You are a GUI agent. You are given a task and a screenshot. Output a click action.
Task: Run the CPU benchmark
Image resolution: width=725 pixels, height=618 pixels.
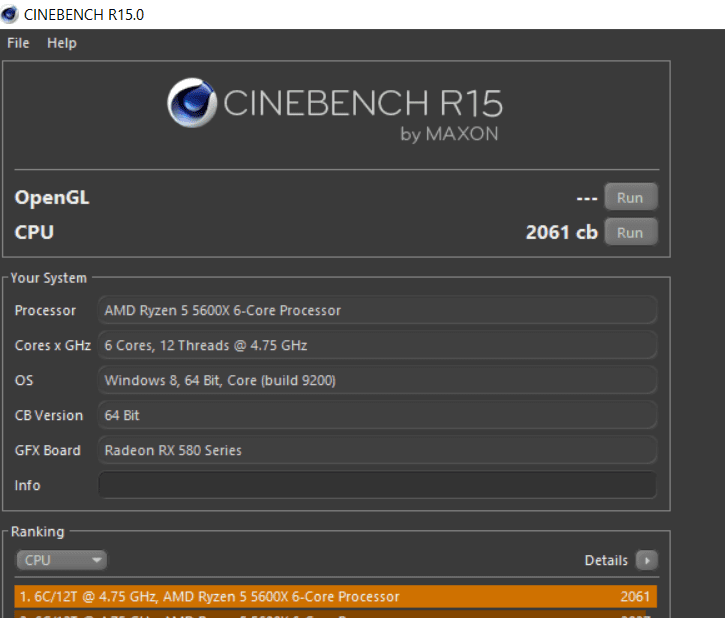(630, 233)
